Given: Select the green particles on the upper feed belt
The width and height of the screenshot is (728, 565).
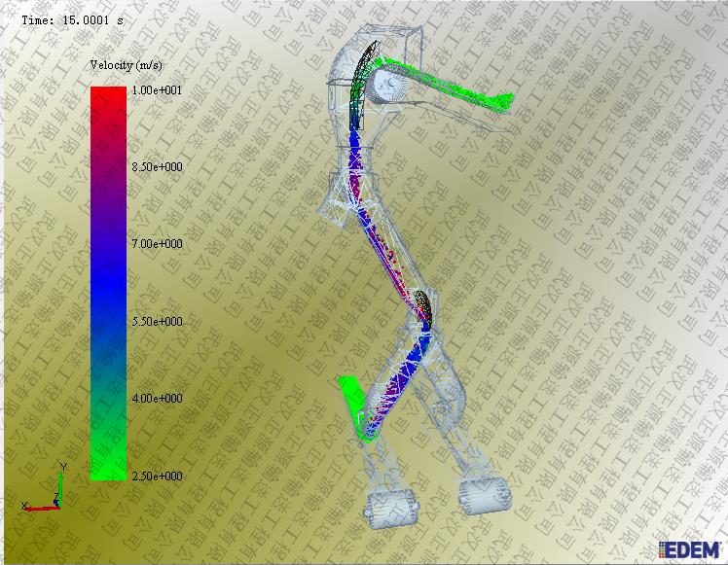Looking at the screenshot, I should click(457, 94).
